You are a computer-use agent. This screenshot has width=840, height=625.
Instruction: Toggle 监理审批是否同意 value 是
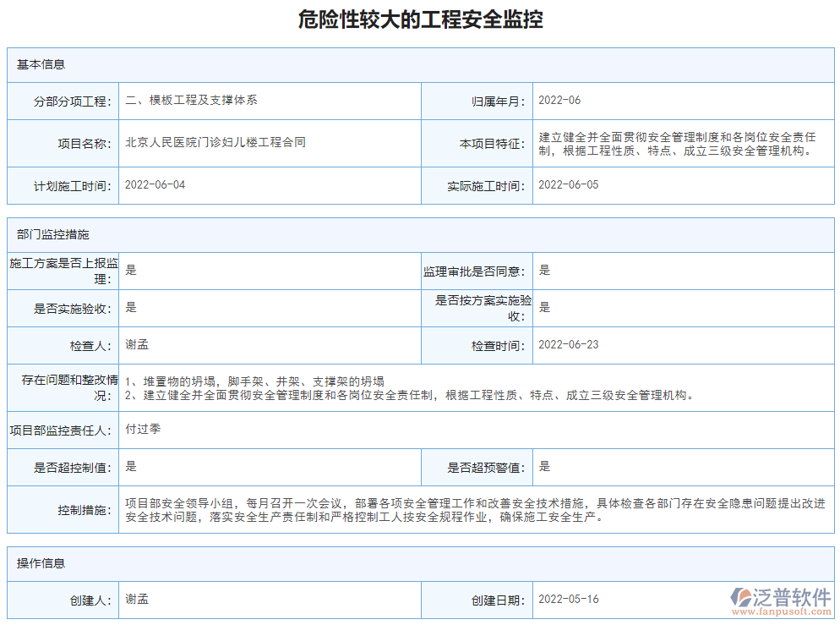[545, 270]
